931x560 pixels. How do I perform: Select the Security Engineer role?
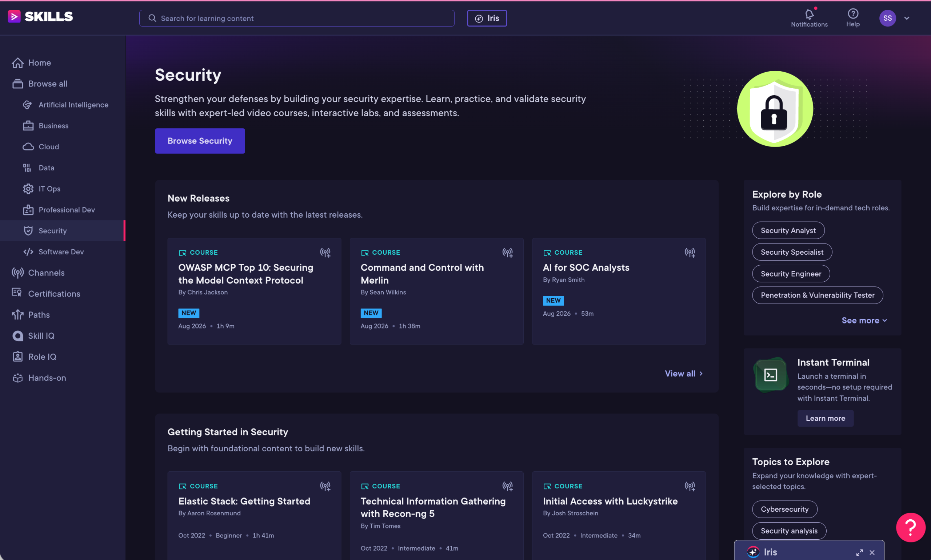(x=791, y=274)
